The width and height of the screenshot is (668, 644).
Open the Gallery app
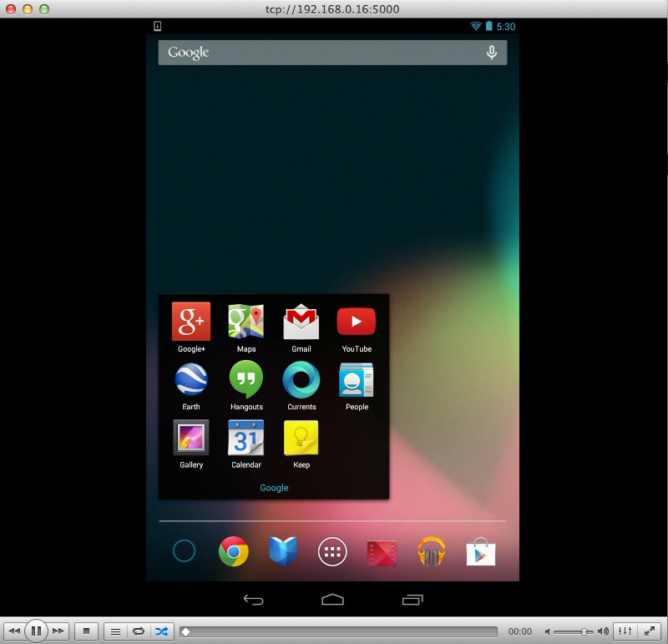190,437
